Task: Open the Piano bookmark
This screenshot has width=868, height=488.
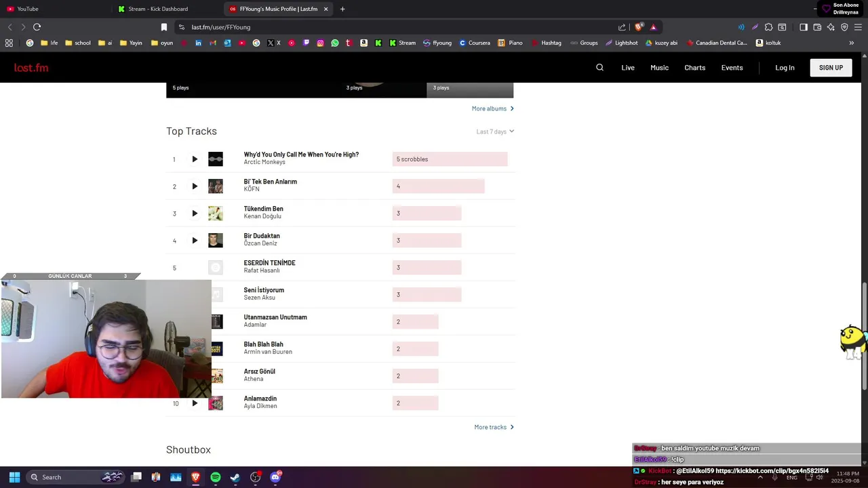Action: [511, 43]
